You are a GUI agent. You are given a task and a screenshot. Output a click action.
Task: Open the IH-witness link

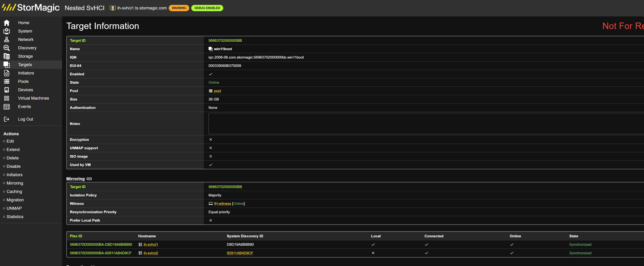[223, 204]
